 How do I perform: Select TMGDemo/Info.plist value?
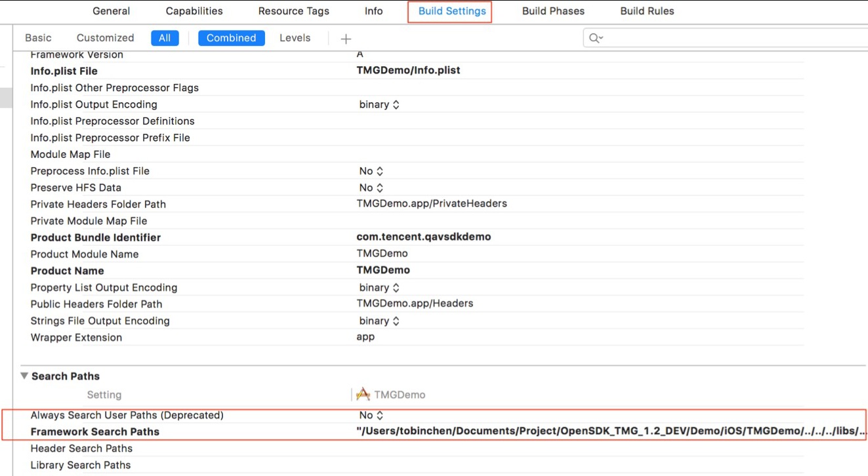point(408,70)
